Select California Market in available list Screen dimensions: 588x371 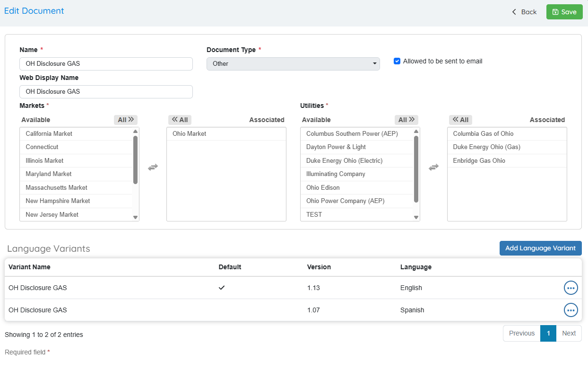[76, 134]
